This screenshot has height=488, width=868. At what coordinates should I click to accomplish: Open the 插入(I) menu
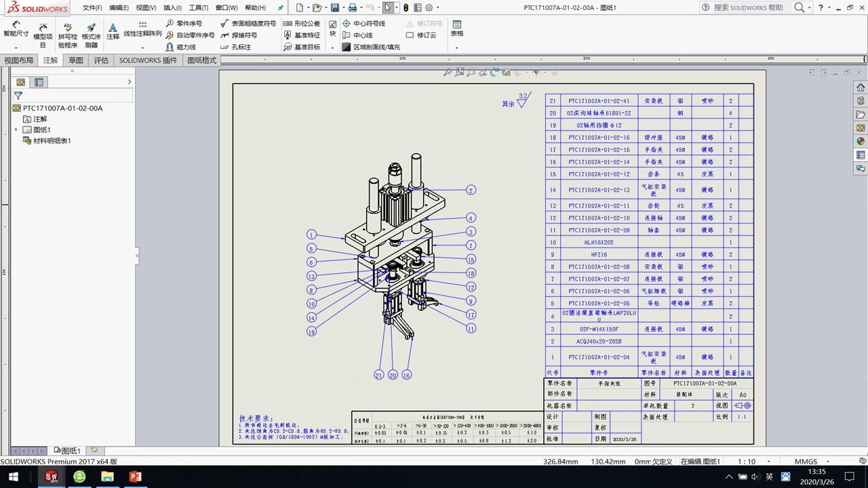[x=172, y=7]
